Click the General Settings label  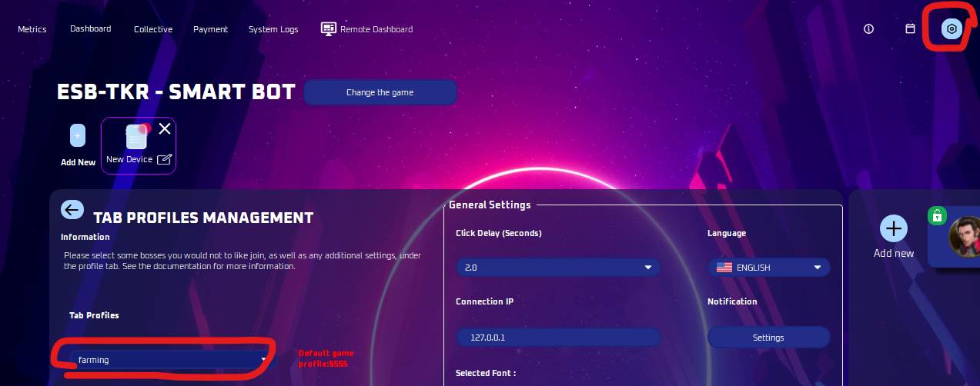pyautogui.click(x=490, y=205)
